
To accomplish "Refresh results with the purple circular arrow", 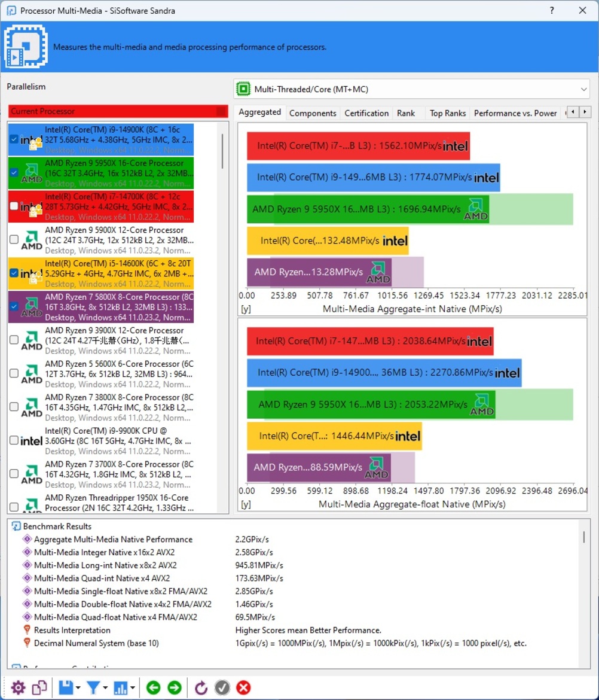I will [x=201, y=687].
